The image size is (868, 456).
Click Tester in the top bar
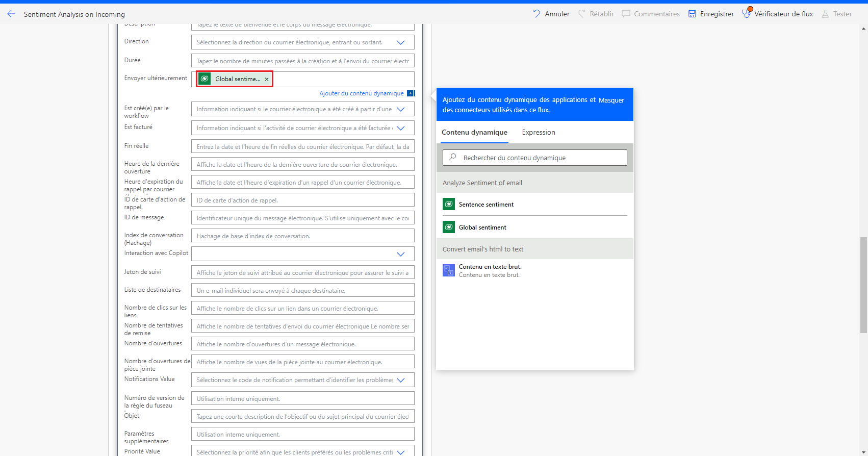pos(836,14)
